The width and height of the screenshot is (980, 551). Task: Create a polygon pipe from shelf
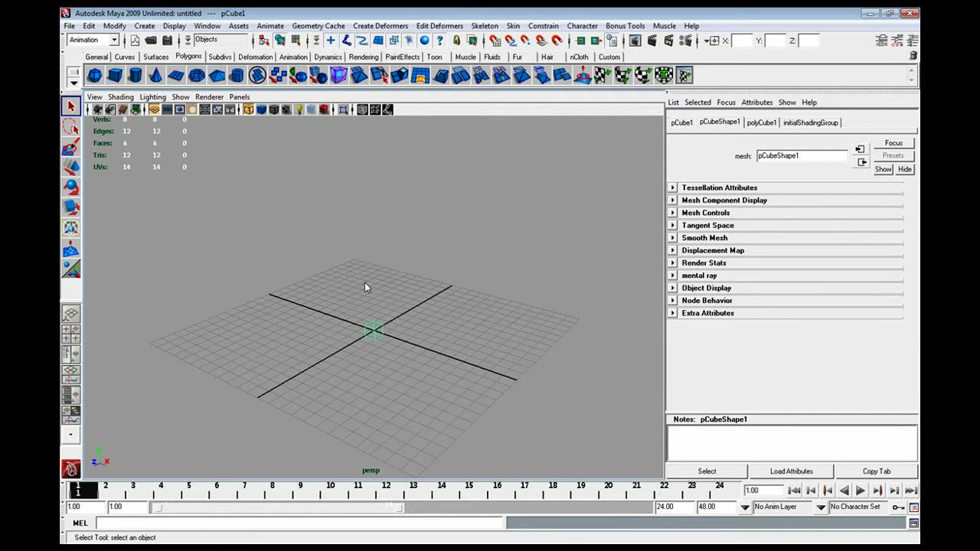[237, 75]
